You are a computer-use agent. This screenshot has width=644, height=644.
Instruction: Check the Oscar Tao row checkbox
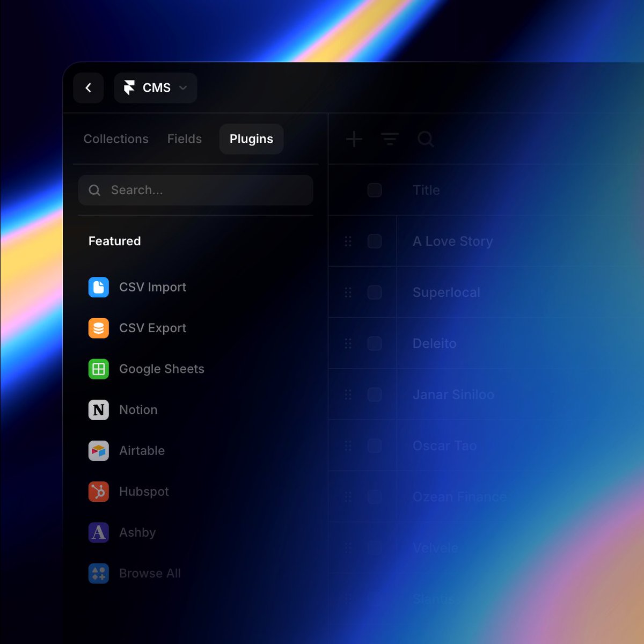pyautogui.click(x=375, y=445)
